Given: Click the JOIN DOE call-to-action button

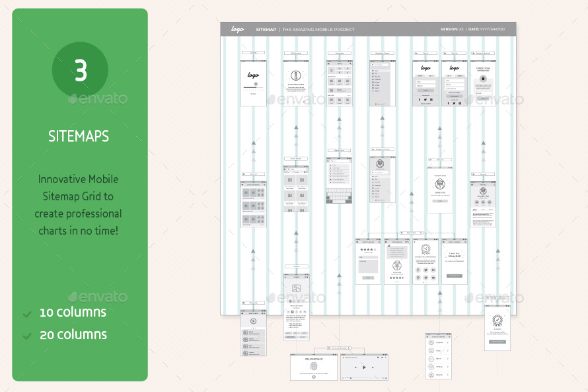Looking at the screenshot, I should pyautogui.click(x=455, y=276).
